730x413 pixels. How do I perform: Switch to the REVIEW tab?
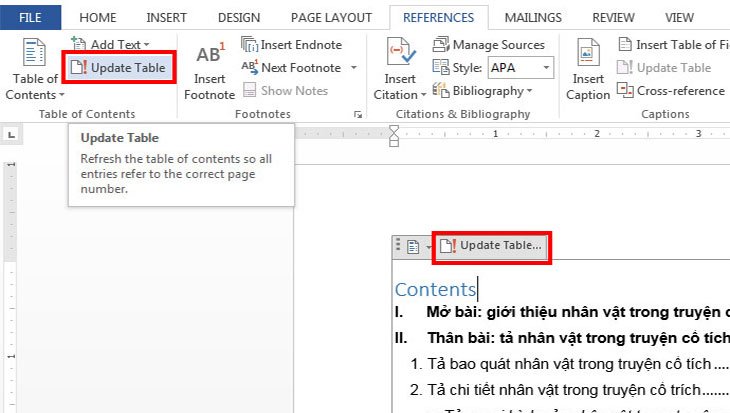613,18
